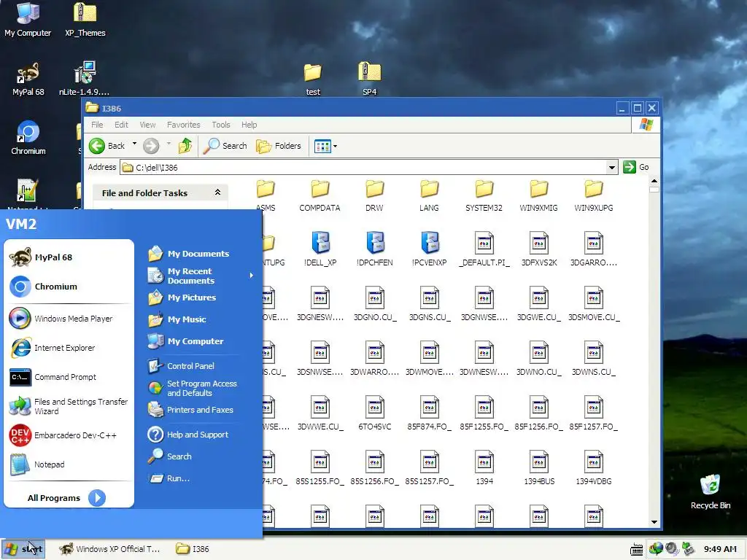Click the Back button in Explorer toolbar

pos(107,146)
